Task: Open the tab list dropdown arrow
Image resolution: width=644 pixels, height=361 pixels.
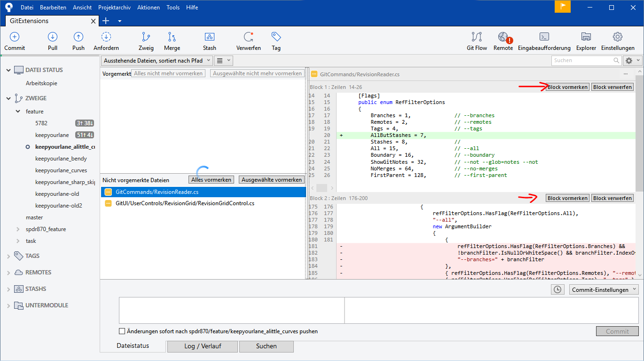Action: point(119,21)
